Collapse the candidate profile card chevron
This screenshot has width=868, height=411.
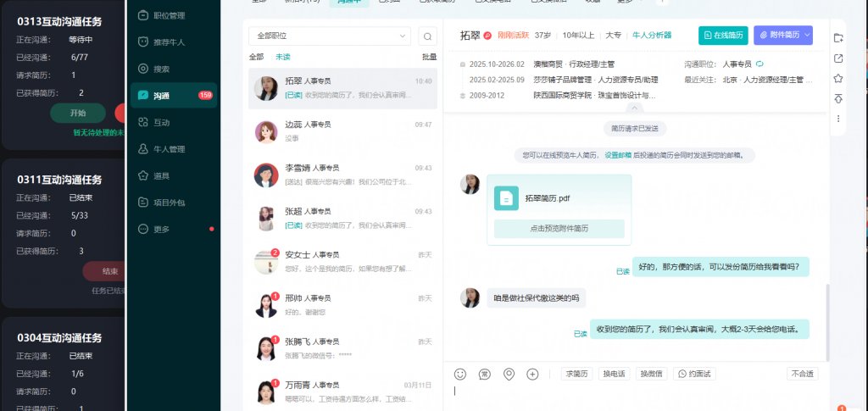635,108
